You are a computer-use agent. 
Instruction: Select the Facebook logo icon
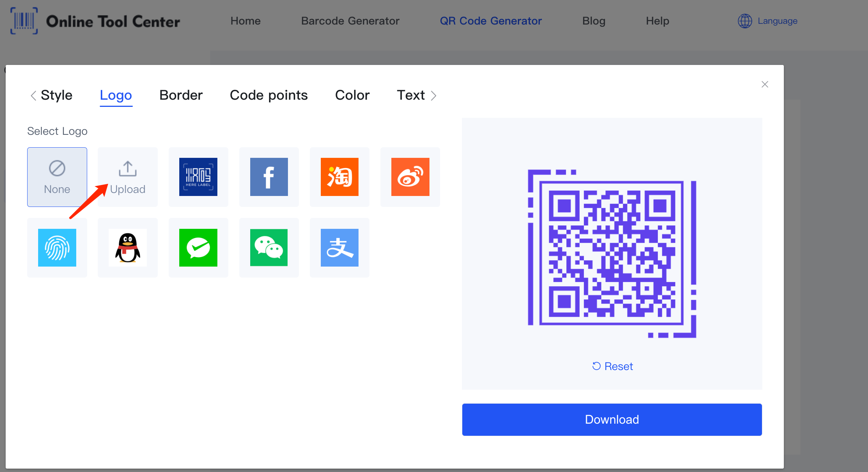269,177
